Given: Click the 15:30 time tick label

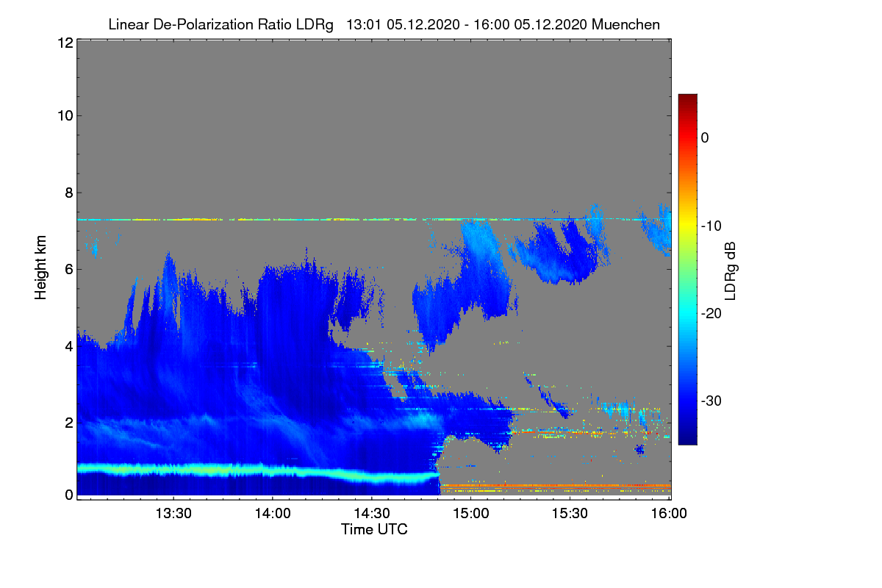Looking at the screenshot, I should 570,514.
